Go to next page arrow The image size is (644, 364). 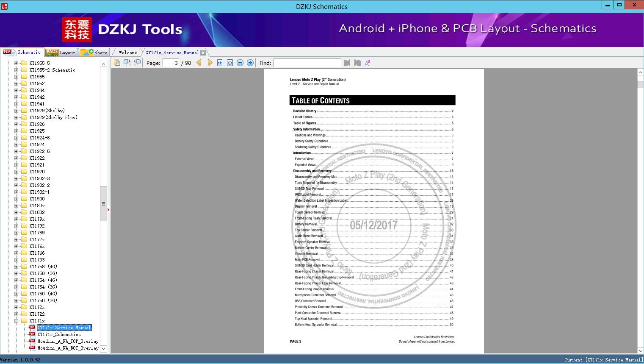click(x=210, y=63)
